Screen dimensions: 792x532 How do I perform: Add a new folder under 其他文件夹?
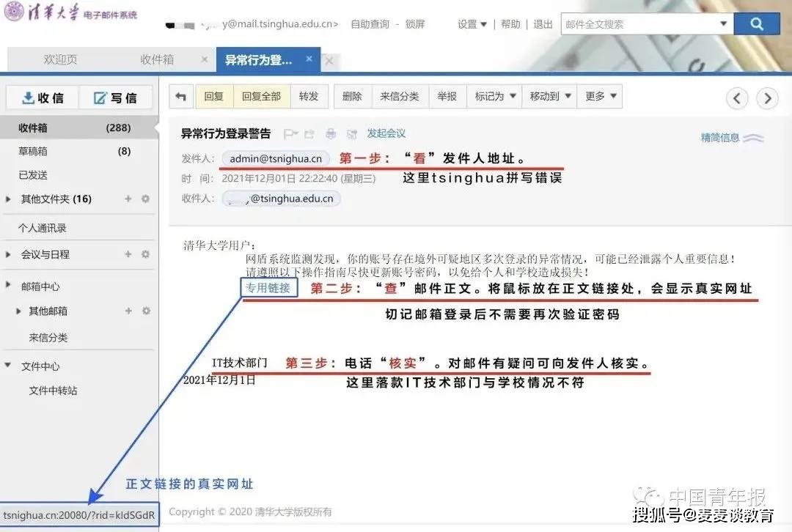point(128,199)
